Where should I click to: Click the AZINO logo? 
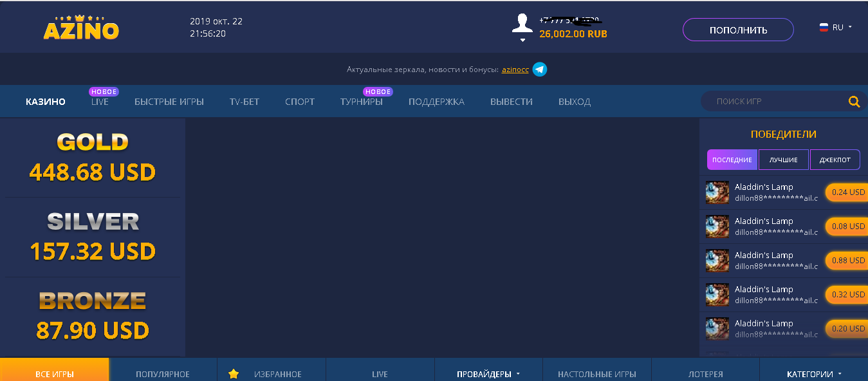(81, 27)
